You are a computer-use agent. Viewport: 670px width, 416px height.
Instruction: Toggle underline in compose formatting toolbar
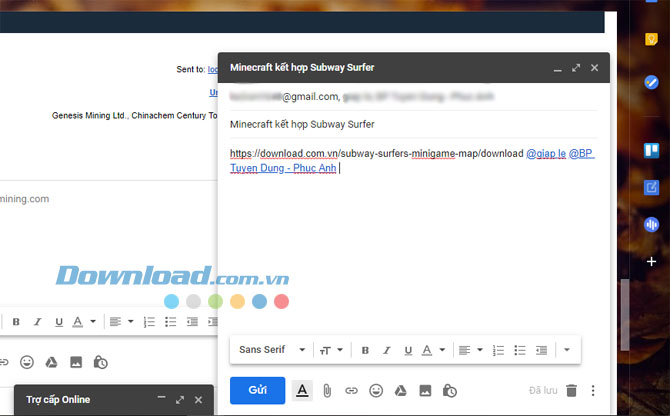408,351
